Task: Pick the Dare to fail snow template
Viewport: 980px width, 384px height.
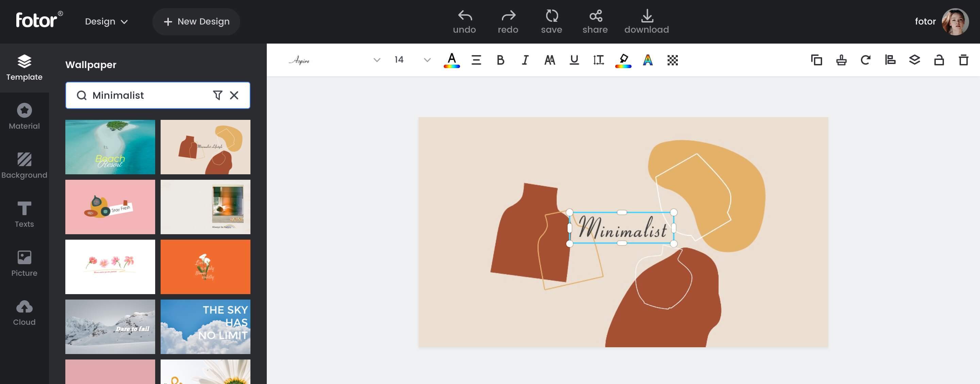Action: click(110, 326)
